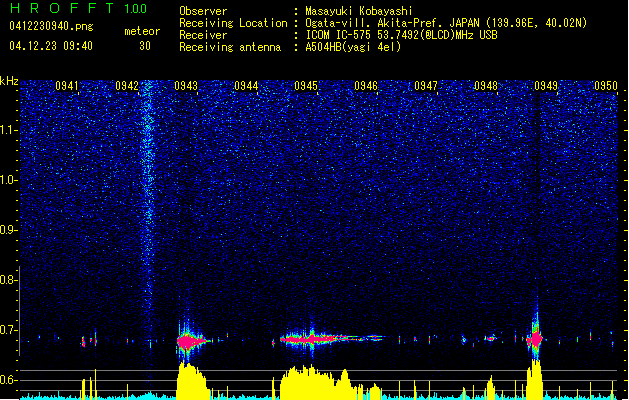Click the 1.0 frequency axis label
Screen dimensions: 629x400
tap(8, 180)
